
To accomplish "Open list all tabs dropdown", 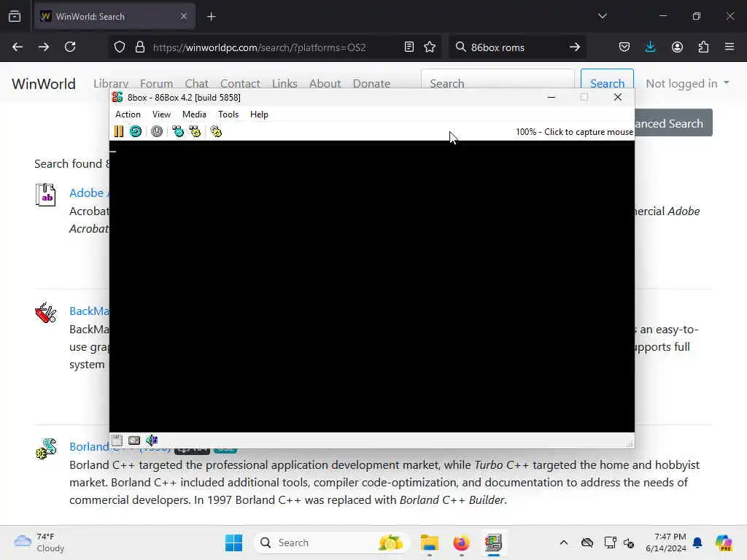I will point(603,16).
